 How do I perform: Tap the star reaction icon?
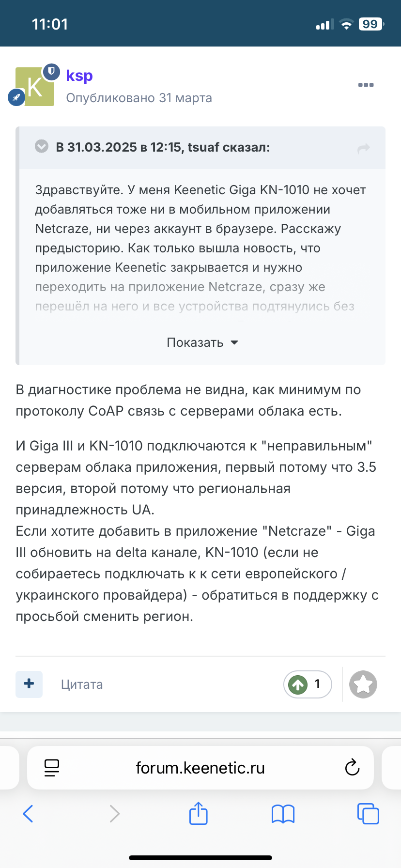pos(363,684)
